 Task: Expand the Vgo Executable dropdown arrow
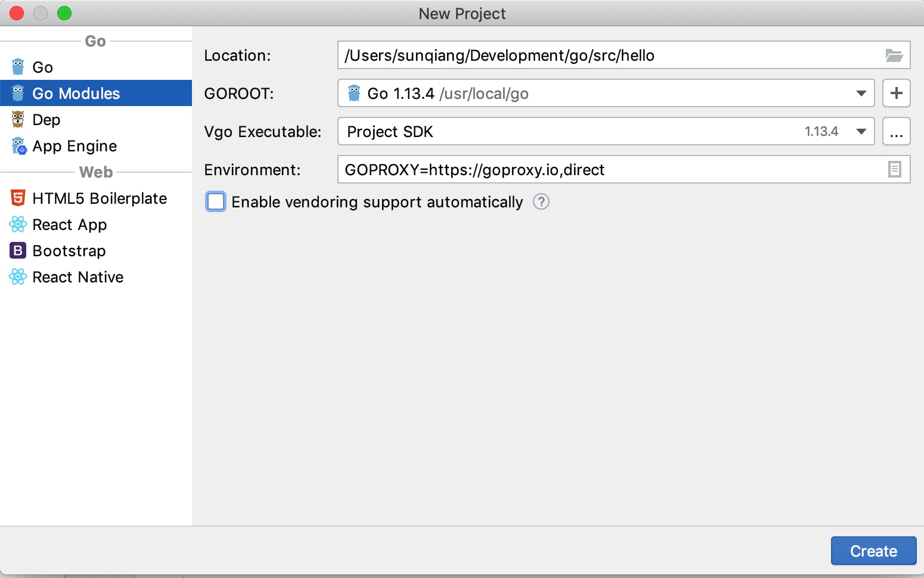pyautogui.click(x=861, y=131)
